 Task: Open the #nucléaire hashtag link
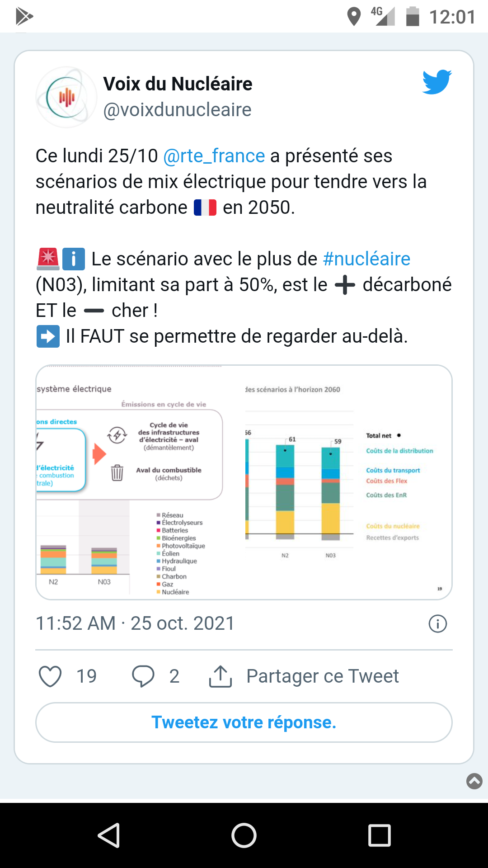pyautogui.click(x=366, y=259)
